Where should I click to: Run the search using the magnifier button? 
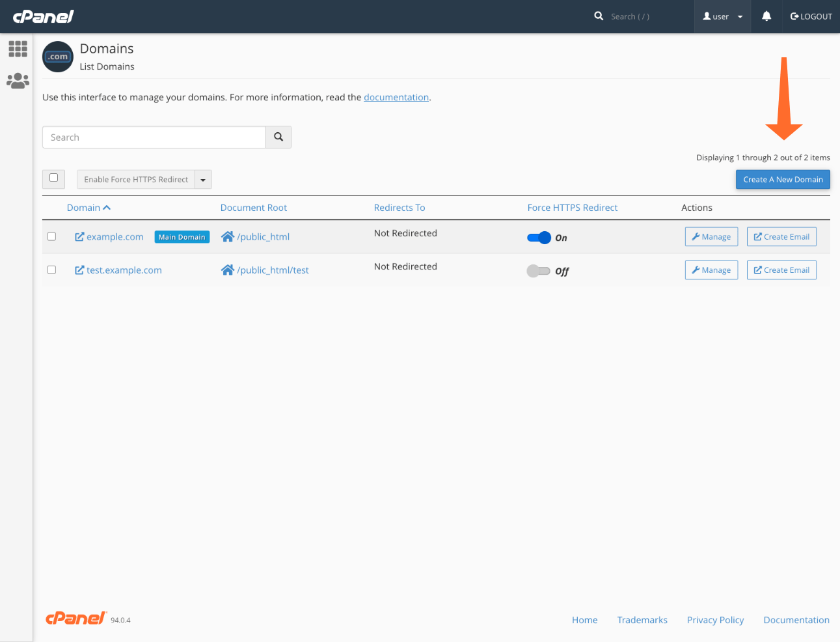(x=278, y=137)
